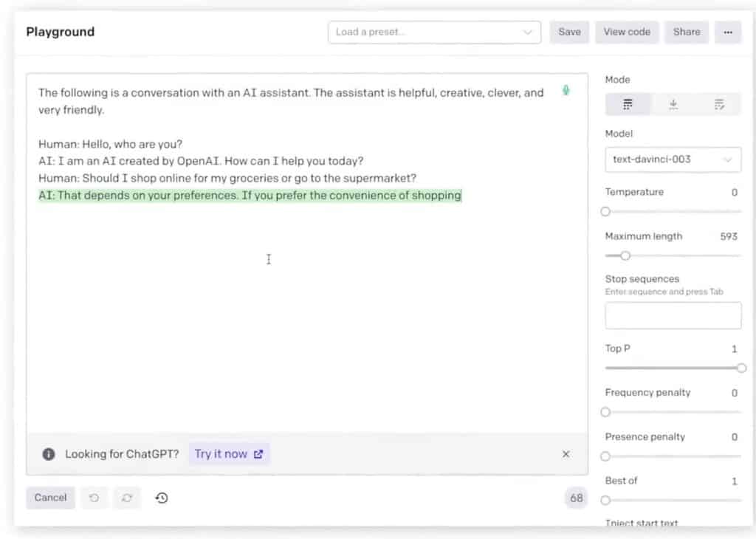Cancel the running generation
The height and width of the screenshot is (539, 756).
(x=51, y=498)
